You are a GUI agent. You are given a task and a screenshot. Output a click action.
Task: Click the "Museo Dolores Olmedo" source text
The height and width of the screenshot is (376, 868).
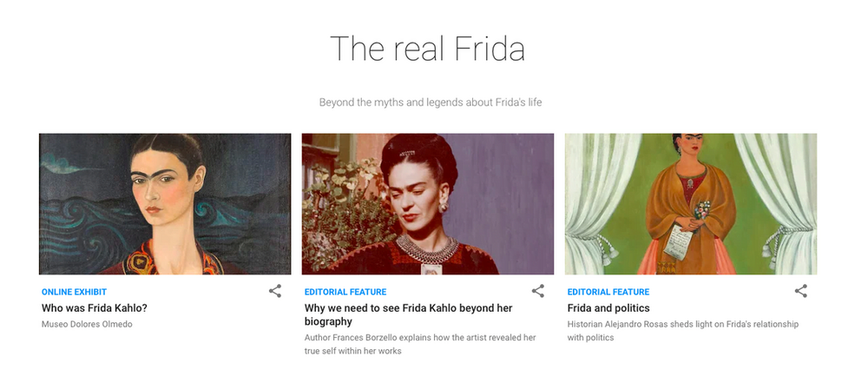click(x=87, y=325)
